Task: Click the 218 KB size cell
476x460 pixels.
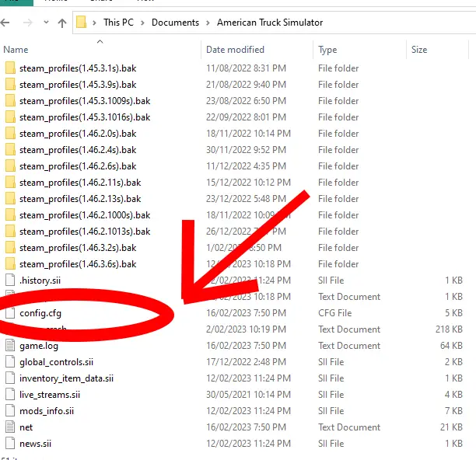Action: [x=449, y=329]
